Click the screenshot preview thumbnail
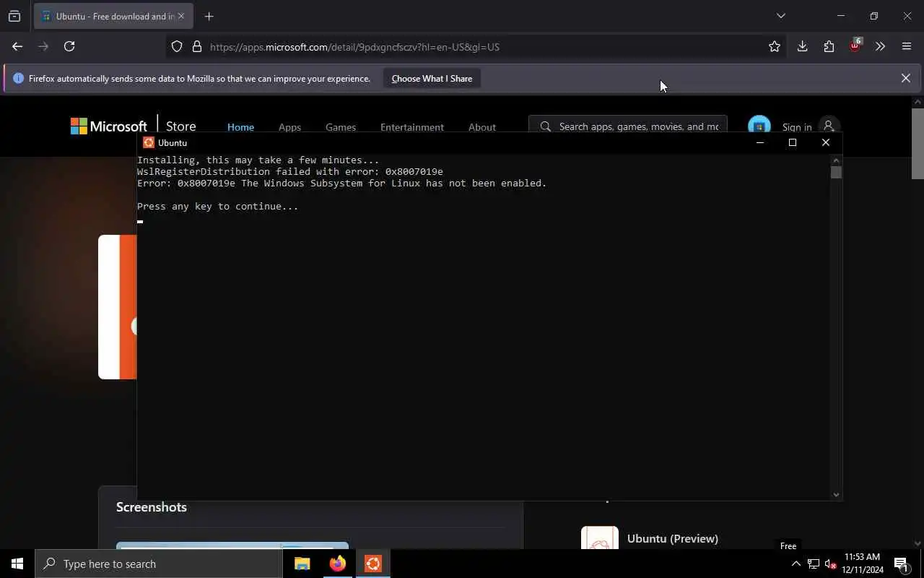The height and width of the screenshot is (578, 924). point(232,545)
